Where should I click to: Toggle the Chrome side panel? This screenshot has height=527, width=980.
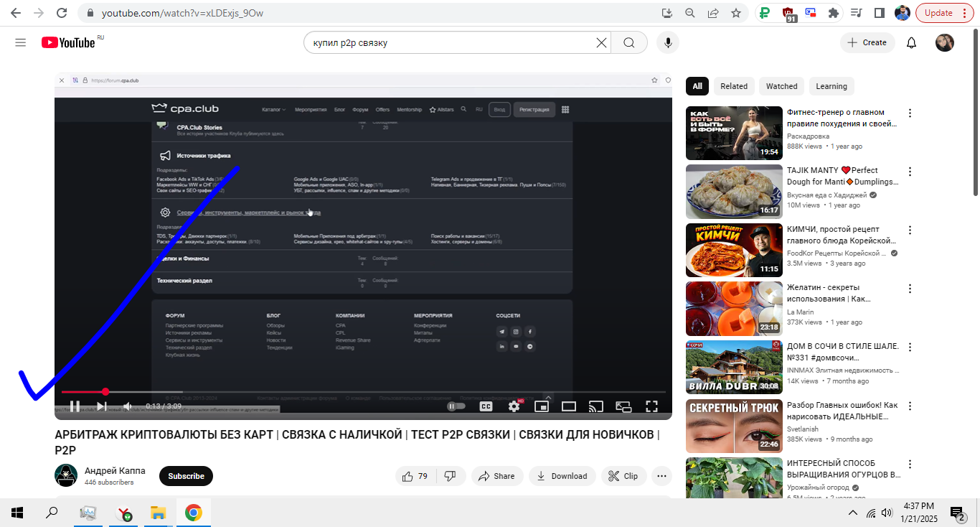(879, 13)
